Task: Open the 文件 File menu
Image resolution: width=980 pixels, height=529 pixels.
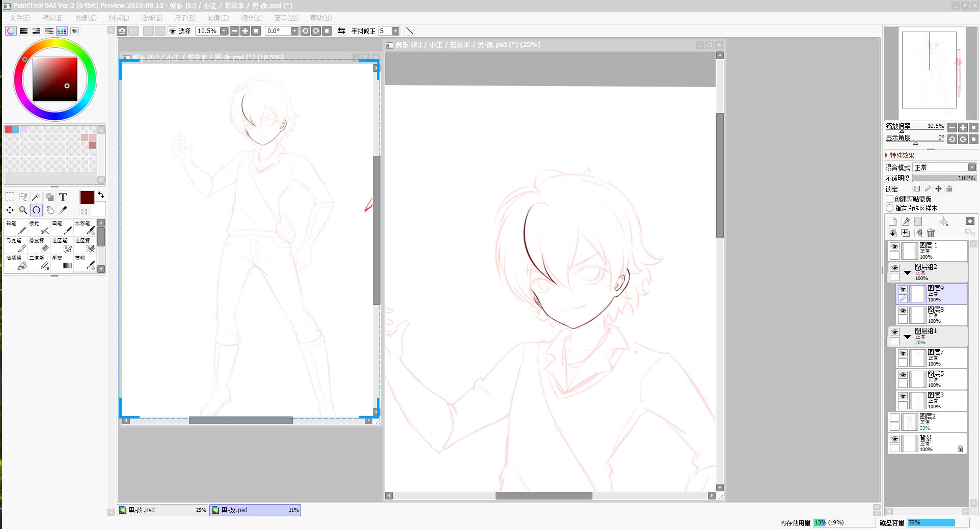Action: tap(20, 18)
